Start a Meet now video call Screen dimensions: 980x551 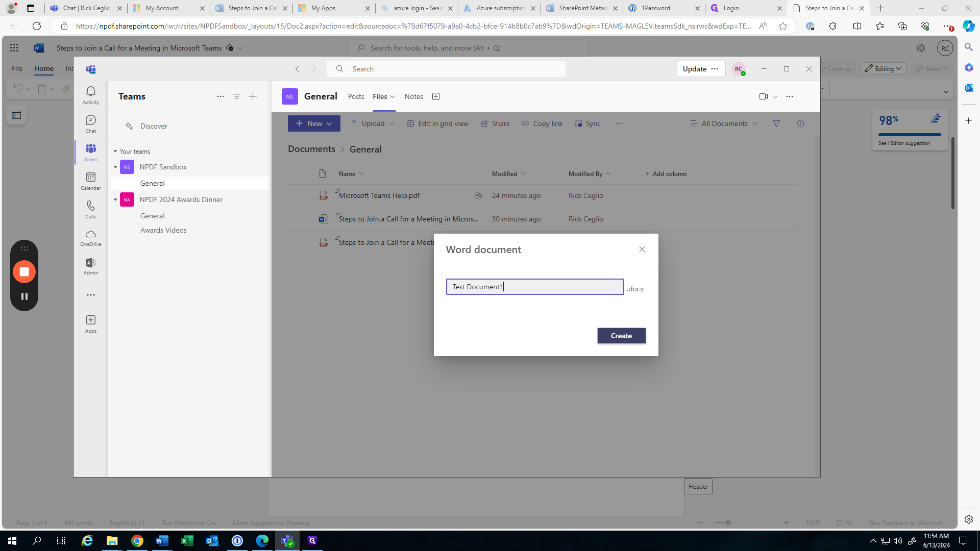pyautogui.click(x=764, y=96)
